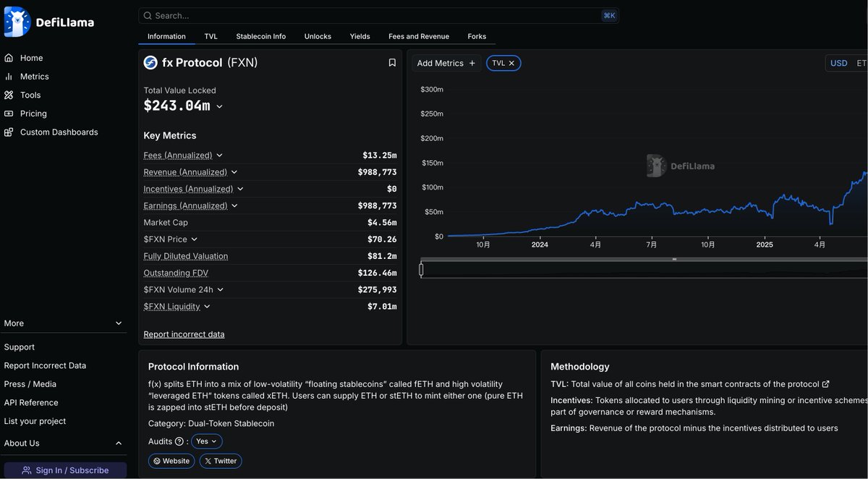
Task: Open Custom Dashboards icon in sidebar
Action: [9, 132]
